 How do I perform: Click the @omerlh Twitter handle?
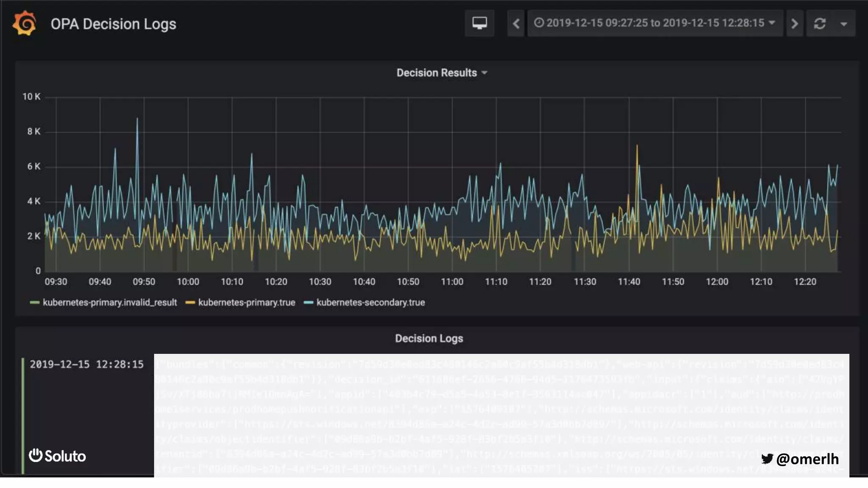pos(807,459)
